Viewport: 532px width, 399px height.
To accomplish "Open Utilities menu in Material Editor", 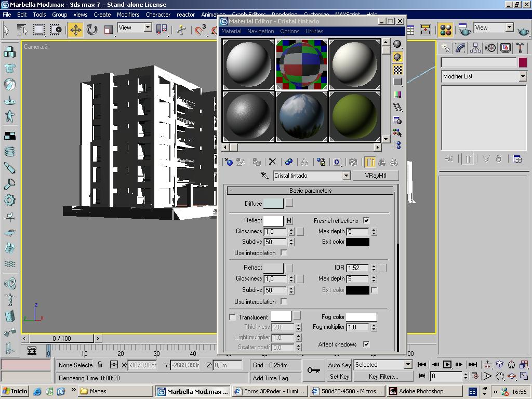I will pyautogui.click(x=314, y=31).
